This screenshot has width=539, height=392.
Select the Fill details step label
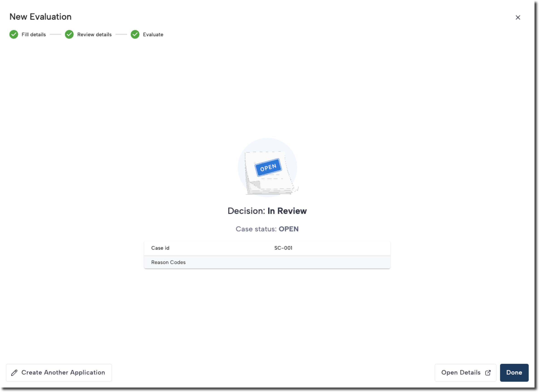34,35
